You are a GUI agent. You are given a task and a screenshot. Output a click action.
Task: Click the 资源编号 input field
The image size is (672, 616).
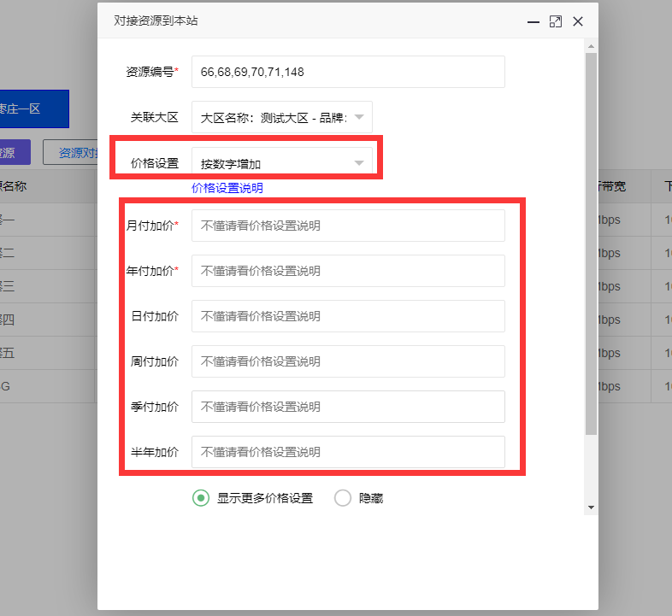(x=348, y=72)
